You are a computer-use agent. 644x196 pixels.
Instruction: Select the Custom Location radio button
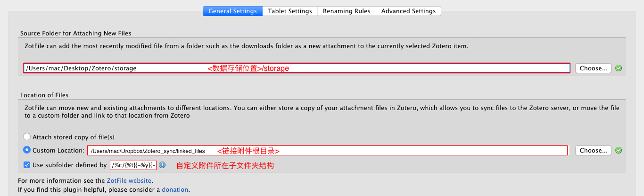27,150
